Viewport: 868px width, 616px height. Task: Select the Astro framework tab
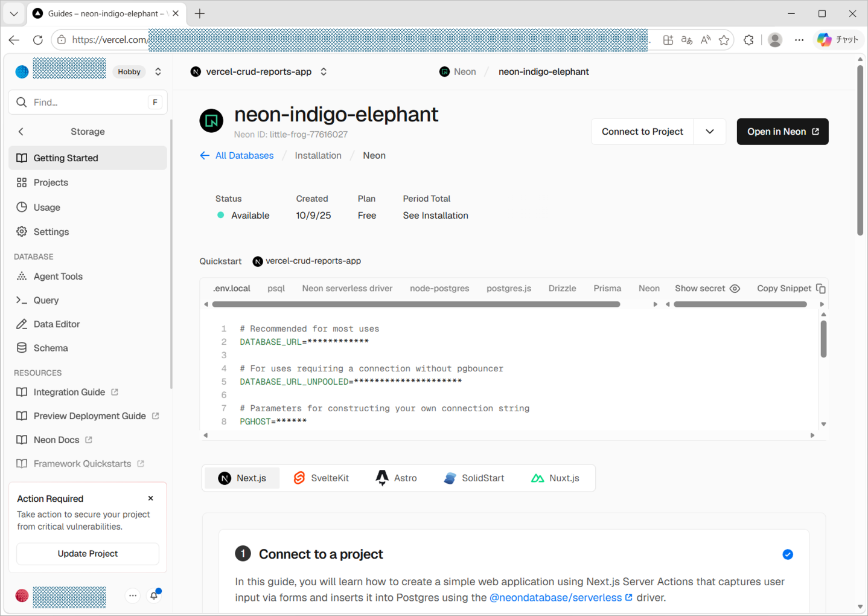click(x=397, y=478)
